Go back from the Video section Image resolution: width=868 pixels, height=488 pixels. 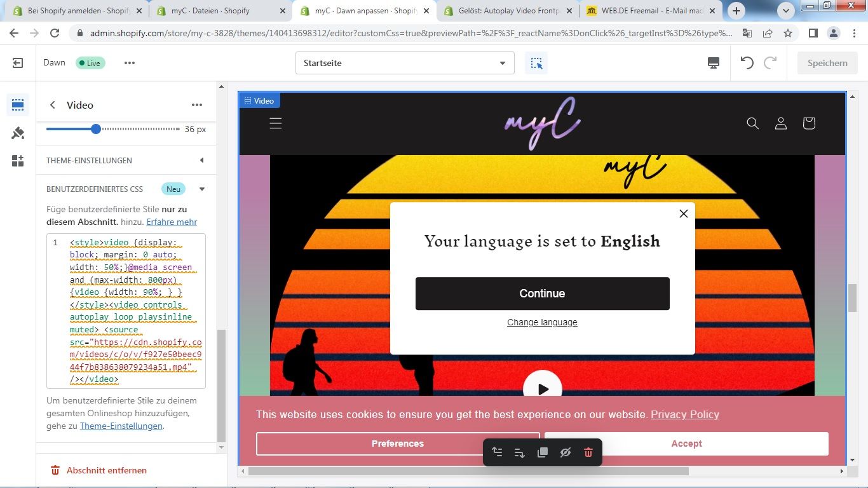click(53, 105)
